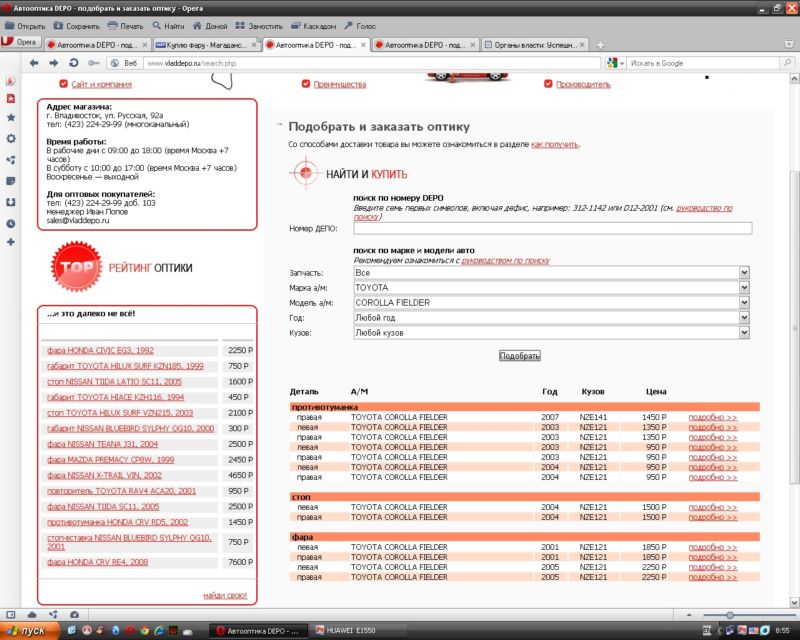Click the Windows пуск (Start) button
Viewport: 800px width, 640px height.
coord(30,631)
